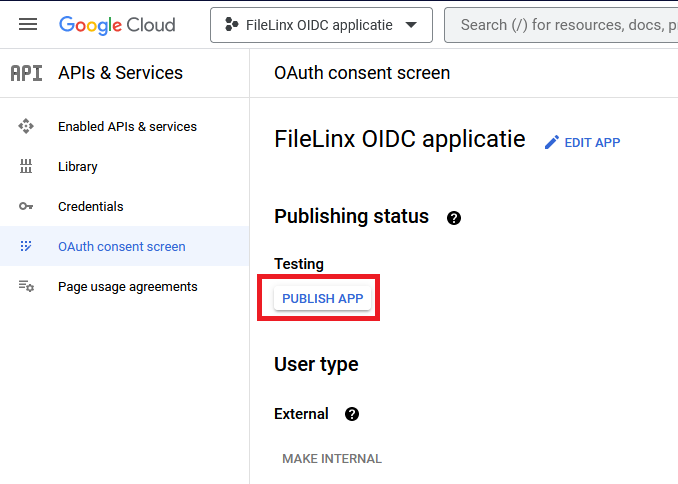The image size is (678, 484).
Task: Open help for Publishing status
Action: click(454, 218)
